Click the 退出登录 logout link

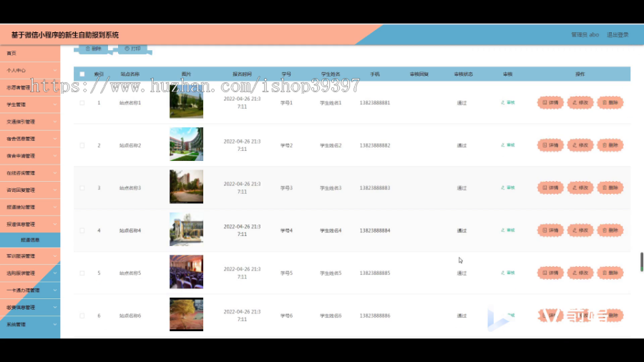coord(618,35)
